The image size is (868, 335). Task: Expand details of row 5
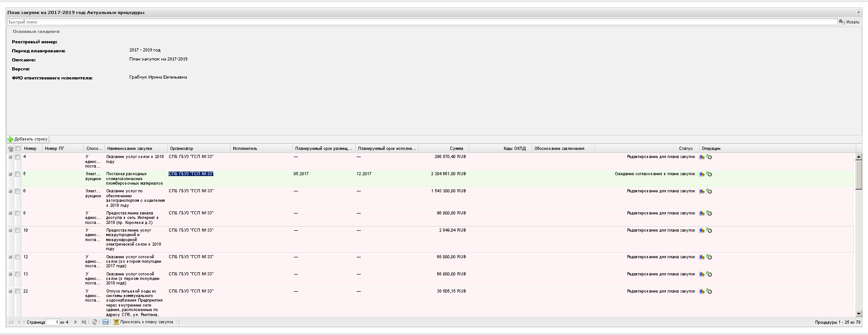click(10, 174)
